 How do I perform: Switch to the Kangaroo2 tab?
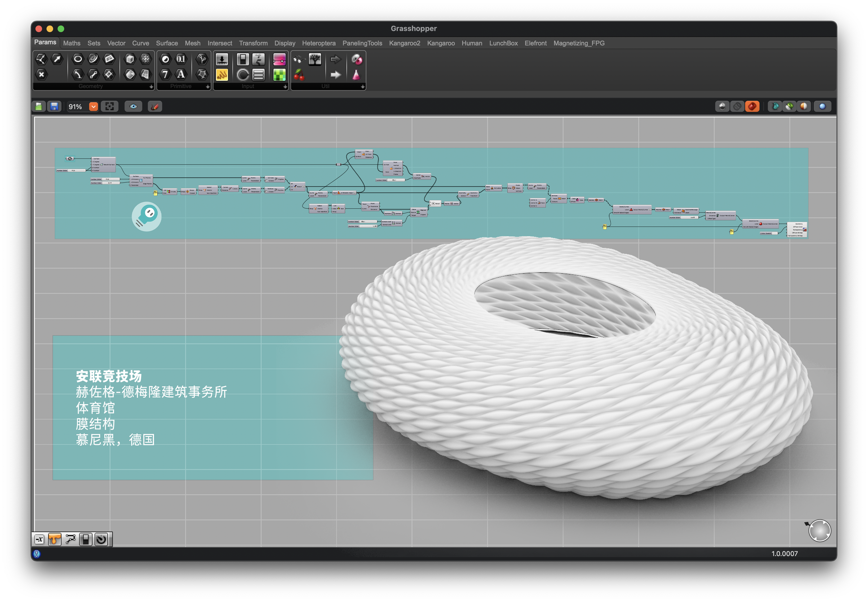[x=405, y=43]
